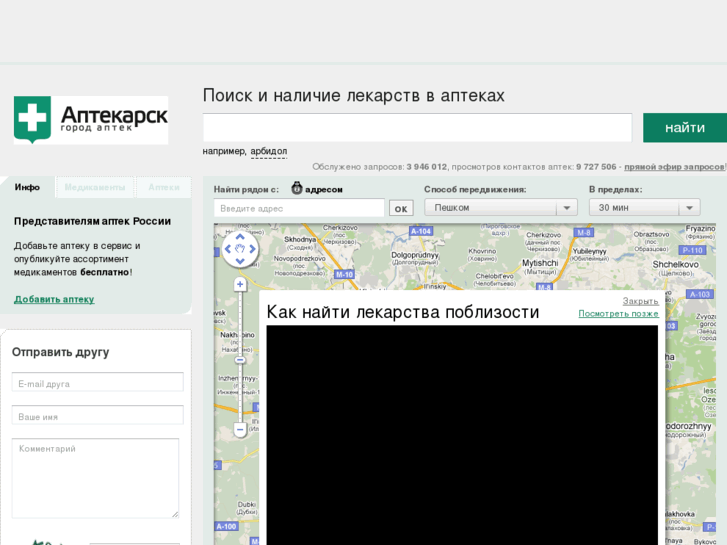Screen dimensions: 727x545
Task: Pan the map down with arrow
Action: (x=240, y=262)
